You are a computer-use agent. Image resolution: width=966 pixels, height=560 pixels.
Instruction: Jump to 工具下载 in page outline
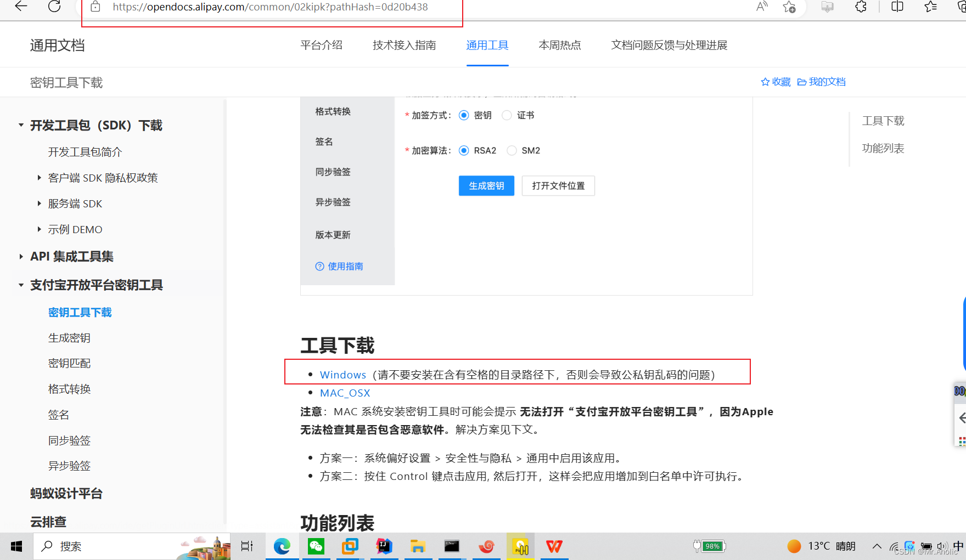[x=883, y=121]
